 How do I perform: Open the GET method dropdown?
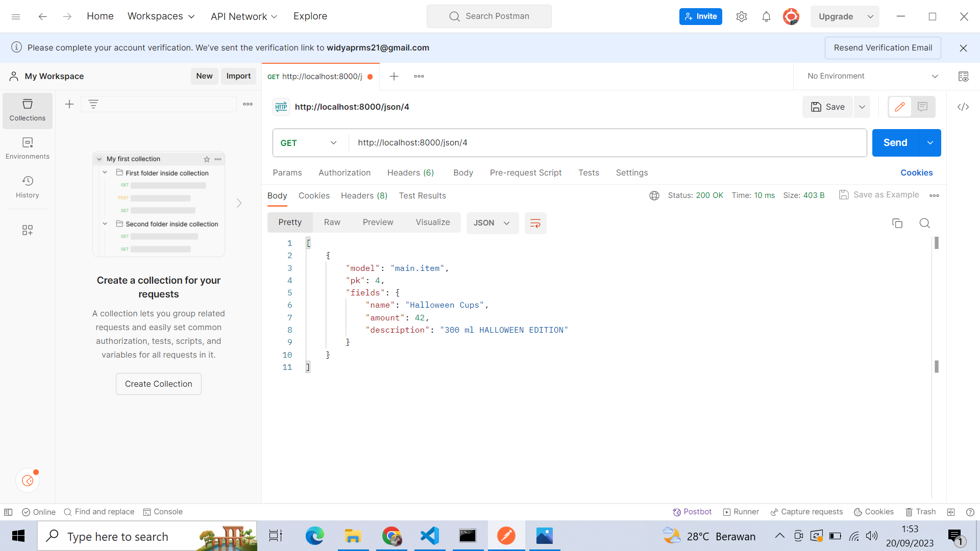tap(308, 143)
